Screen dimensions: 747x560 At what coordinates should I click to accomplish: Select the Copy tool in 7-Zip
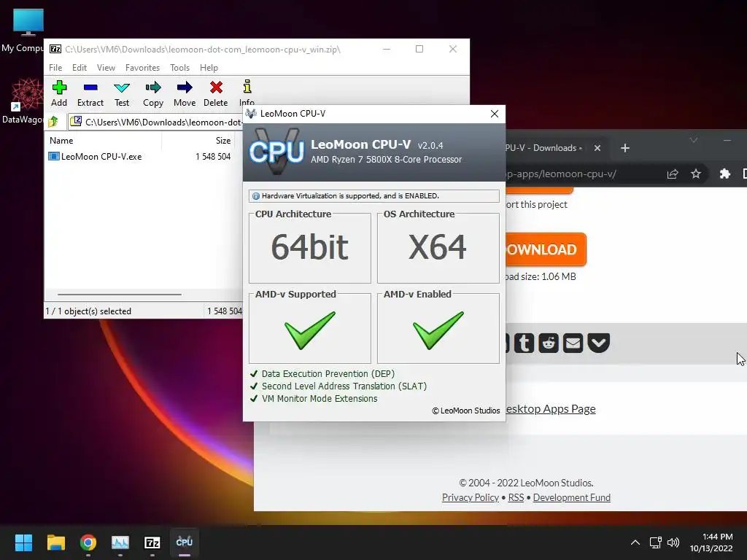click(x=153, y=94)
